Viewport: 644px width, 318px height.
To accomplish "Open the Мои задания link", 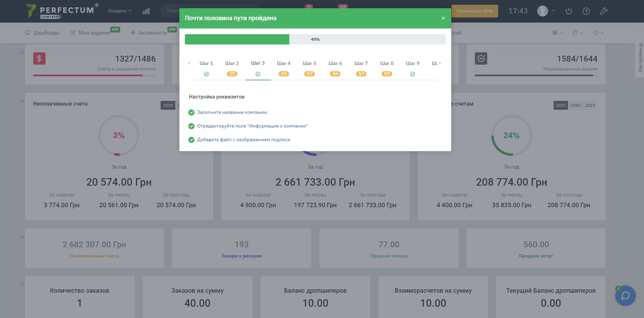I will (94, 33).
